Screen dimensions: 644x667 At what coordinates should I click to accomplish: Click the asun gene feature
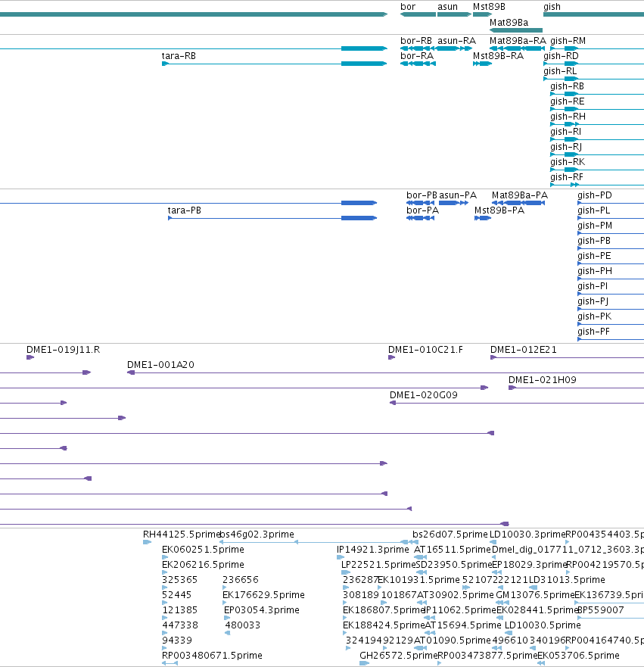[x=454, y=14]
